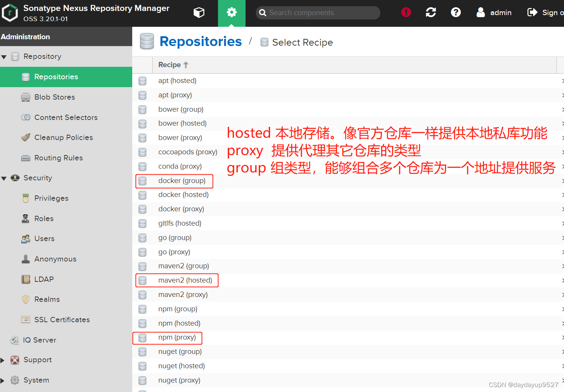Select the bower (group) recipe
Image resolution: width=564 pixels, height=392 pixels.
[x=348, y=109]
